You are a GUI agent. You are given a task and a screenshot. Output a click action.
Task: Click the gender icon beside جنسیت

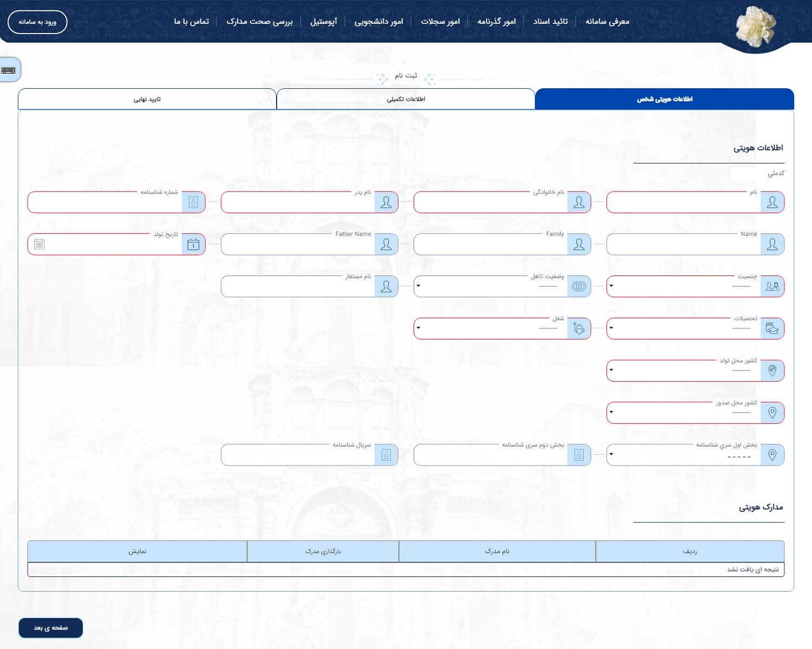pos(772,286)
